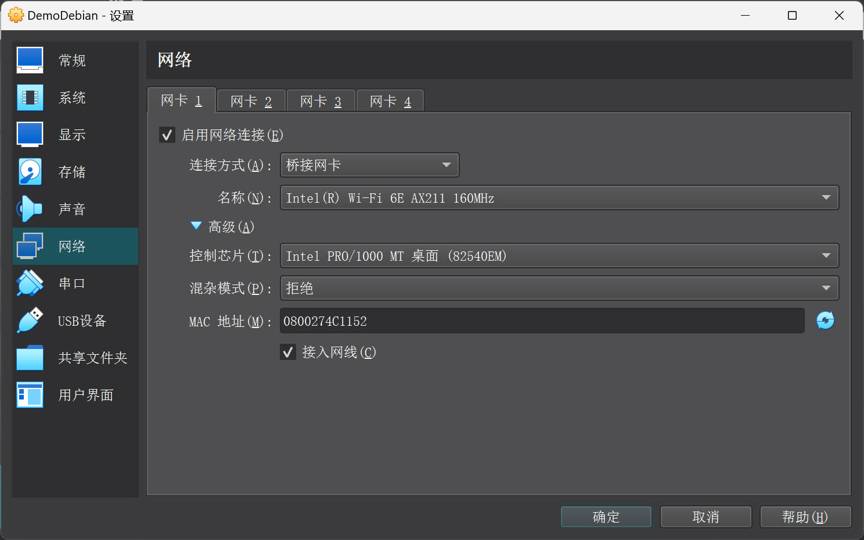Open the 混杂模式 dropdown set to 拒绝
Image resolution: width=864 pixels, height=540 pixels.
[558, 288]
